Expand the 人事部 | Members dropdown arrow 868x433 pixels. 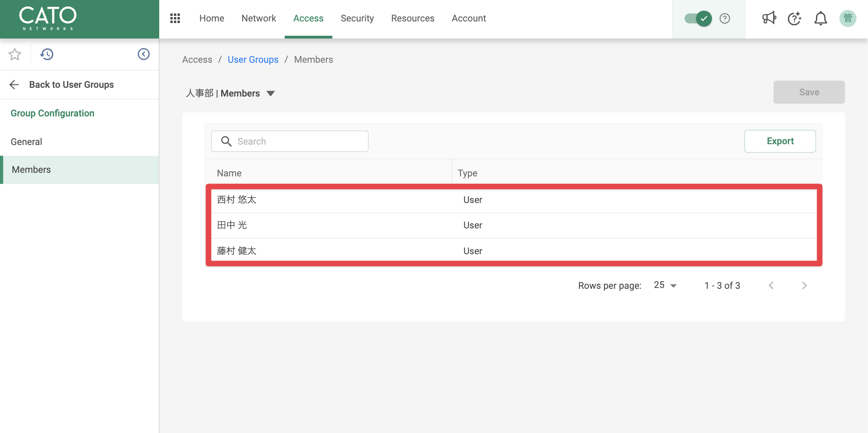(271, 93)
